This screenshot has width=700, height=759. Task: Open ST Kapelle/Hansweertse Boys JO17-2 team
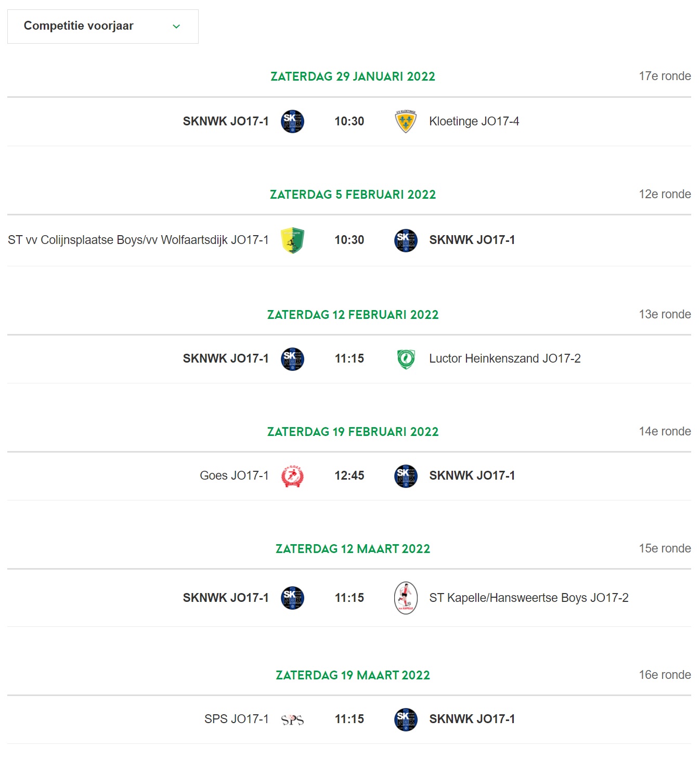click(528, 598)
